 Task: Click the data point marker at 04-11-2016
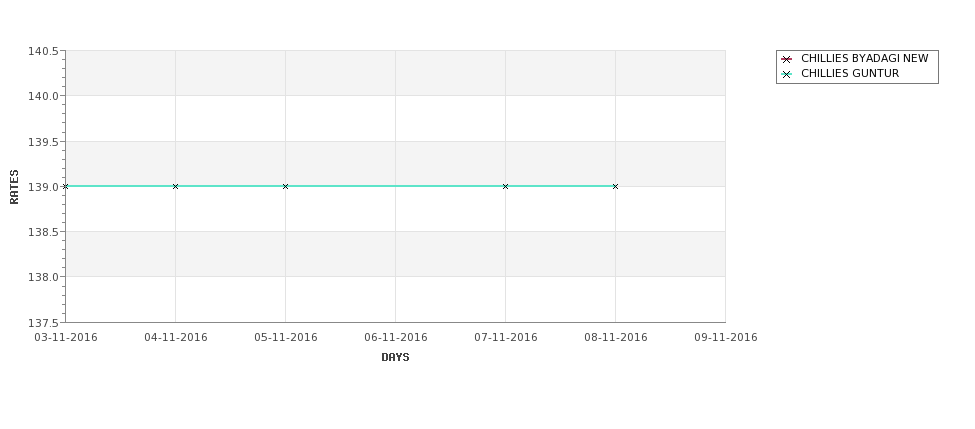(x=175, y=187)
